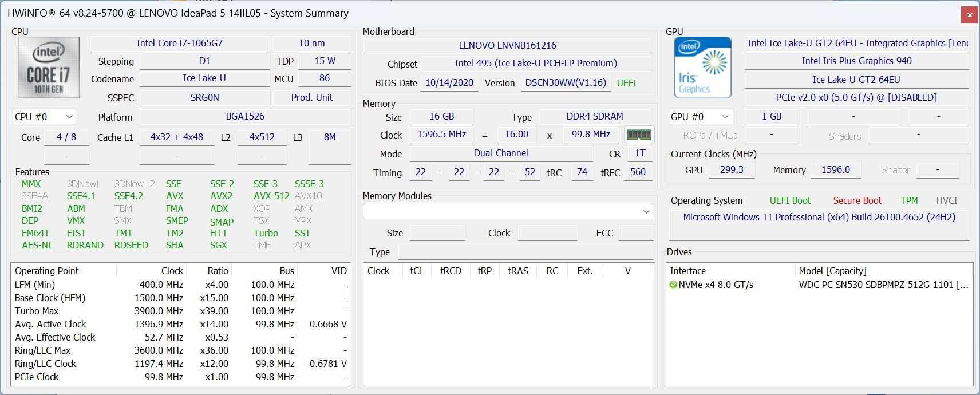980x395 pixels.
Task: Click the Operating Point column header
Action: click(x=64, y=271)
